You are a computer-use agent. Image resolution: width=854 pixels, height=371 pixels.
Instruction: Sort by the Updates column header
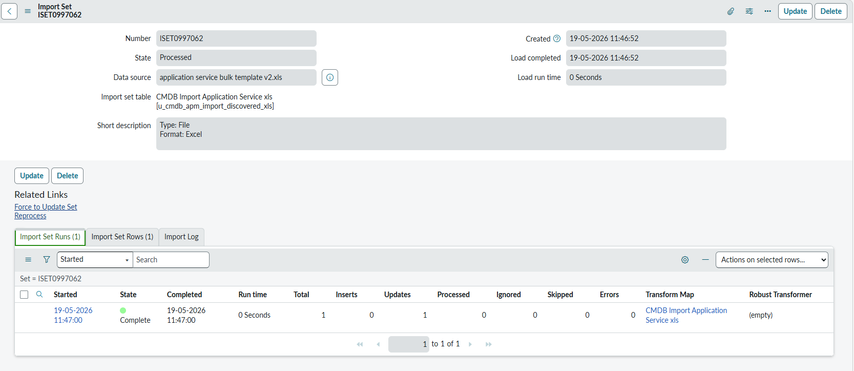click(398, 294)
